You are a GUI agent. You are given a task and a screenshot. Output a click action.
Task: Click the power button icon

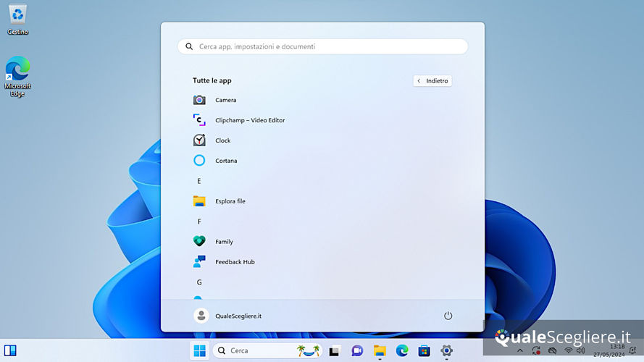coord(448,316)
